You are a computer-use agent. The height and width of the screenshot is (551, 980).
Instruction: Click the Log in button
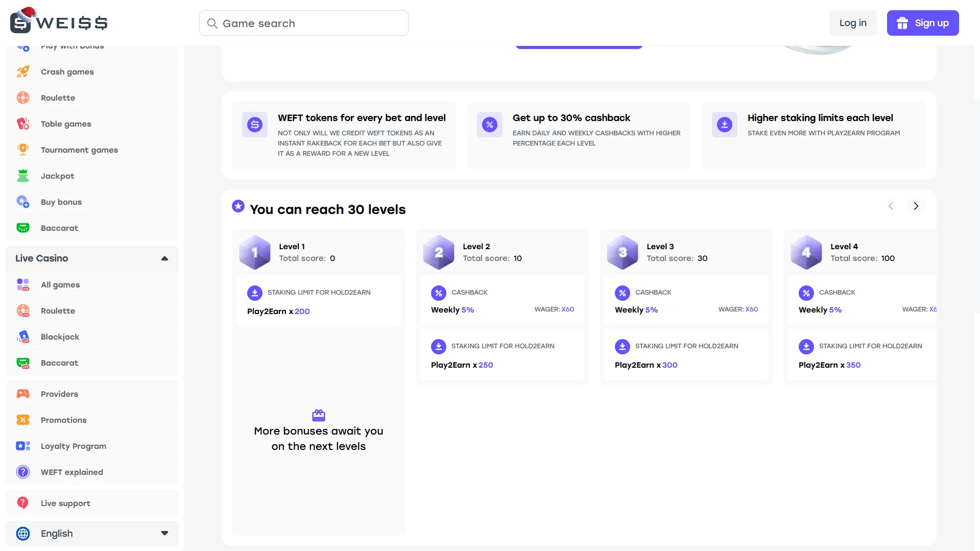(x=852, y=23)
